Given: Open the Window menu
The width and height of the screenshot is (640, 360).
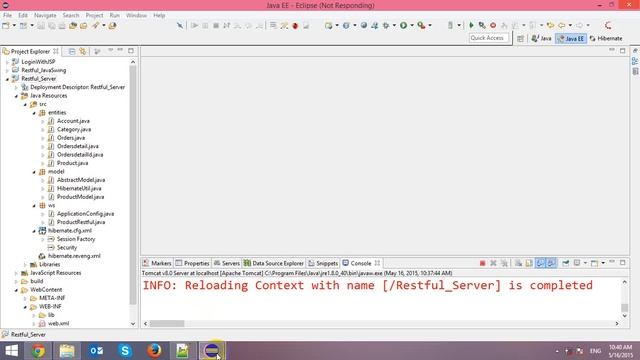Looking at the screenshot, I should 136,15.
